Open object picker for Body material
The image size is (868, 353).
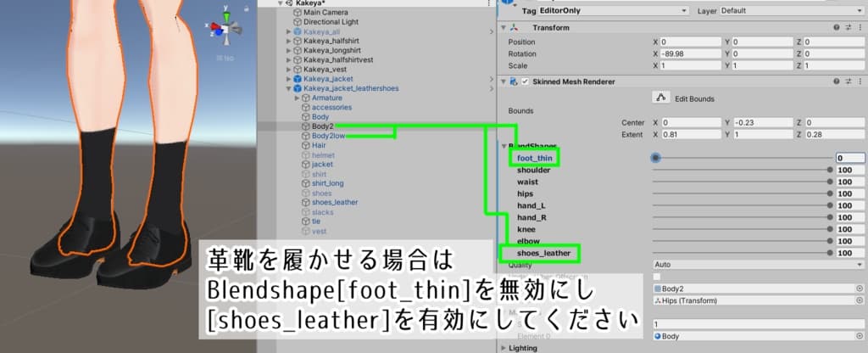(x=860, y=336)
